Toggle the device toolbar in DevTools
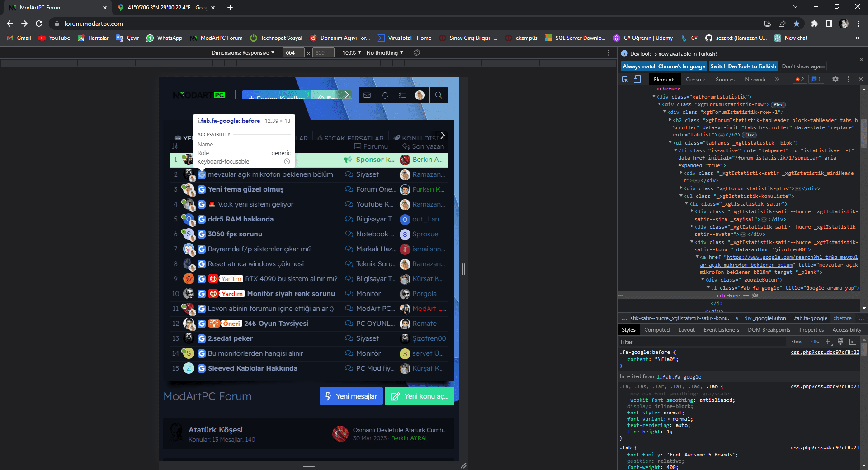This screenshot has width=868, height=470. (x=637, y=80)
